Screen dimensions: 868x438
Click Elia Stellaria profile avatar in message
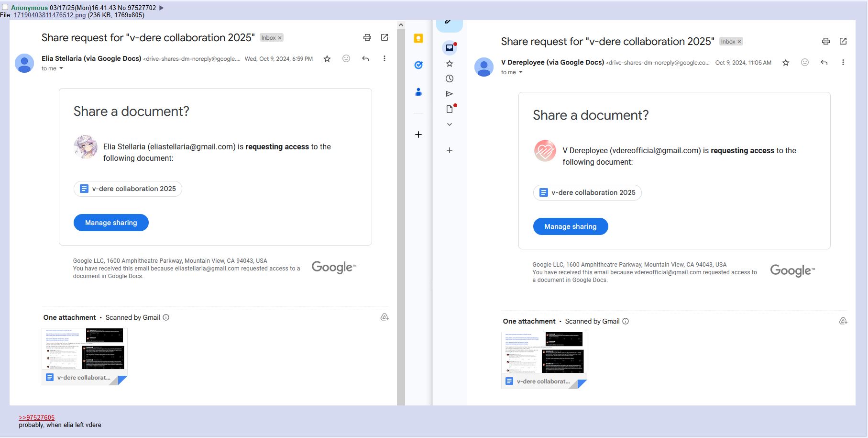pos(86,146)
